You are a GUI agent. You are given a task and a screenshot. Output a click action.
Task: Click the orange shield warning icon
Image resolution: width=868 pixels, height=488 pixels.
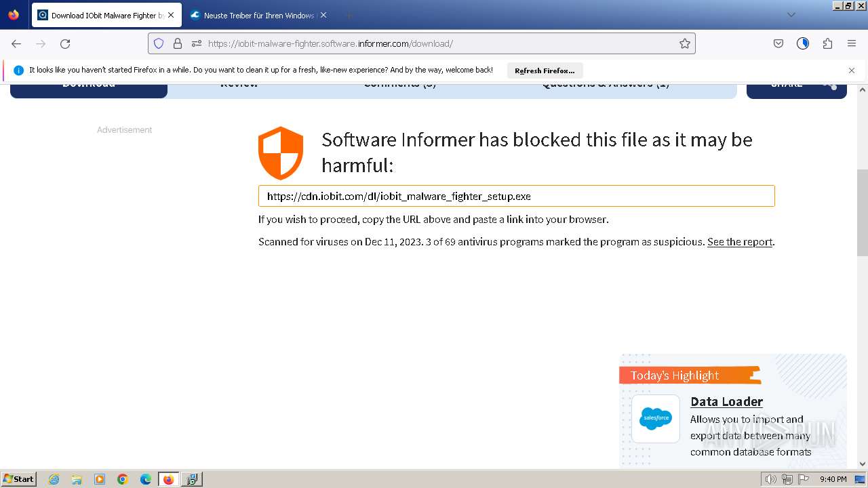(x=281, y=152)
